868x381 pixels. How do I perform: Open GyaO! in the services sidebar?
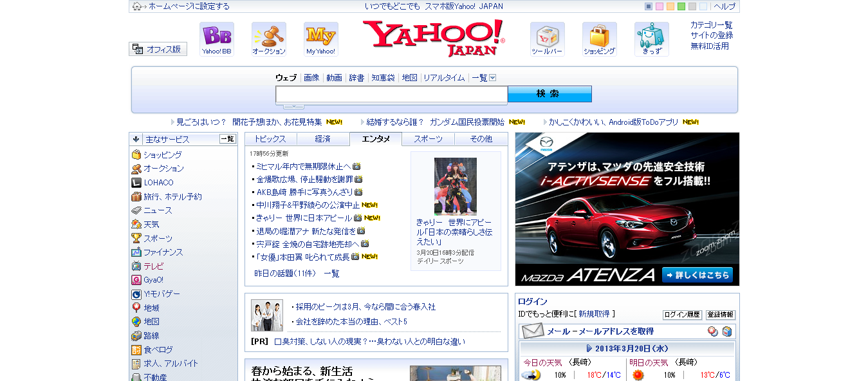pos(153,280)
